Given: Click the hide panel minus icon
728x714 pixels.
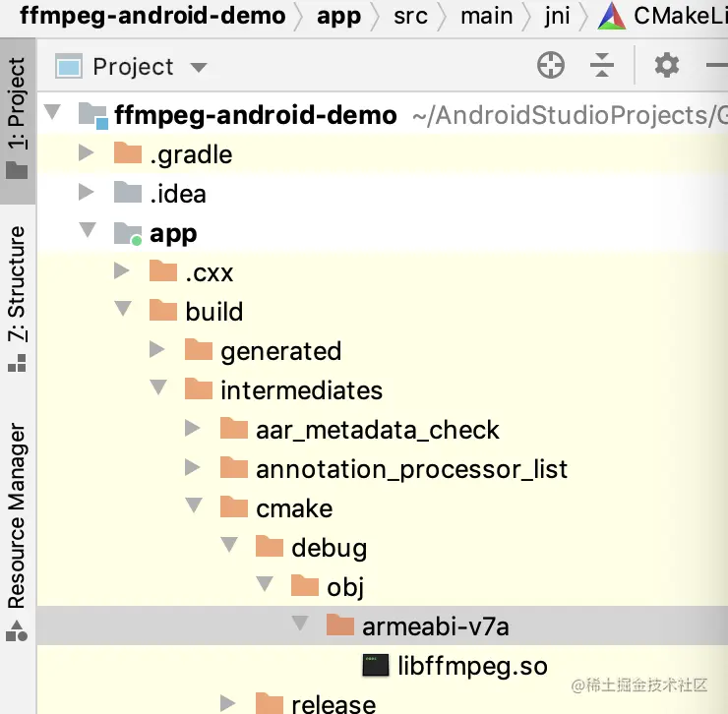Looking at the screenshot, I should 718,66.
